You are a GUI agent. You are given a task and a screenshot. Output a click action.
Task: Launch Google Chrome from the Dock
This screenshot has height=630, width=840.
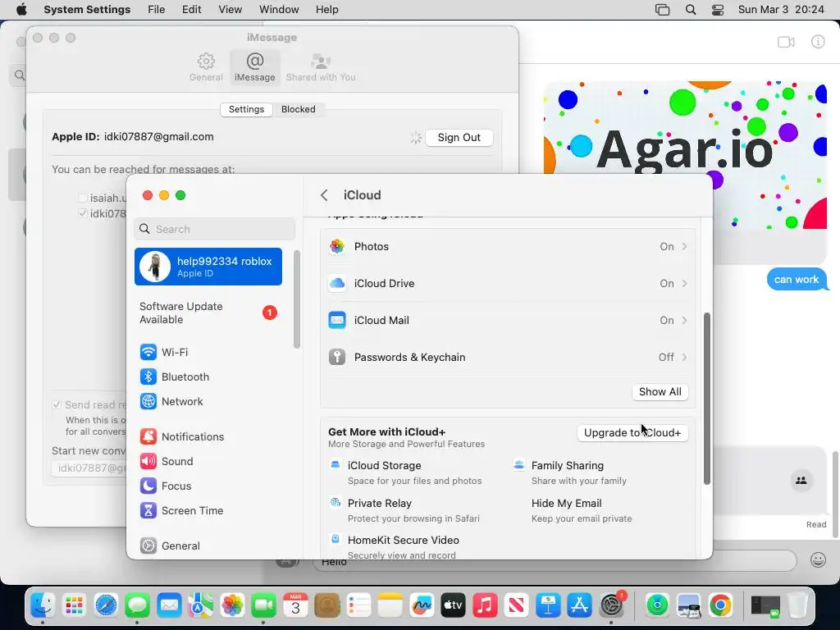(720, 605)
